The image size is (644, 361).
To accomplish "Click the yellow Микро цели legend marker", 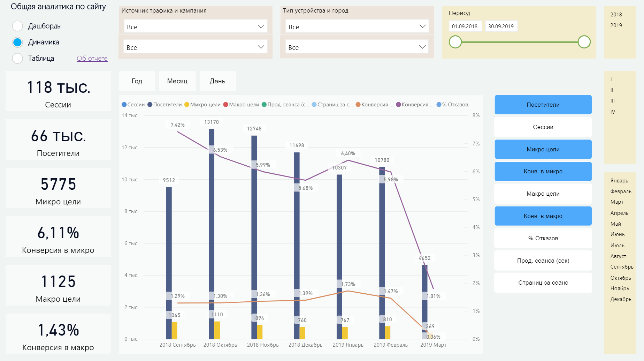I will [187, 105].
